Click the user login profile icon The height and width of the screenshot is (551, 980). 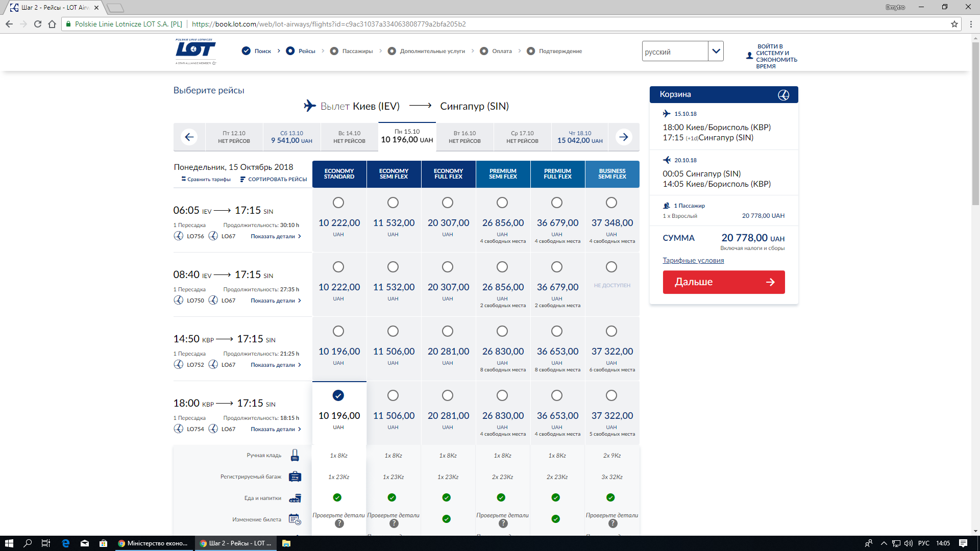pyautogui.click(x=749, y=56)
